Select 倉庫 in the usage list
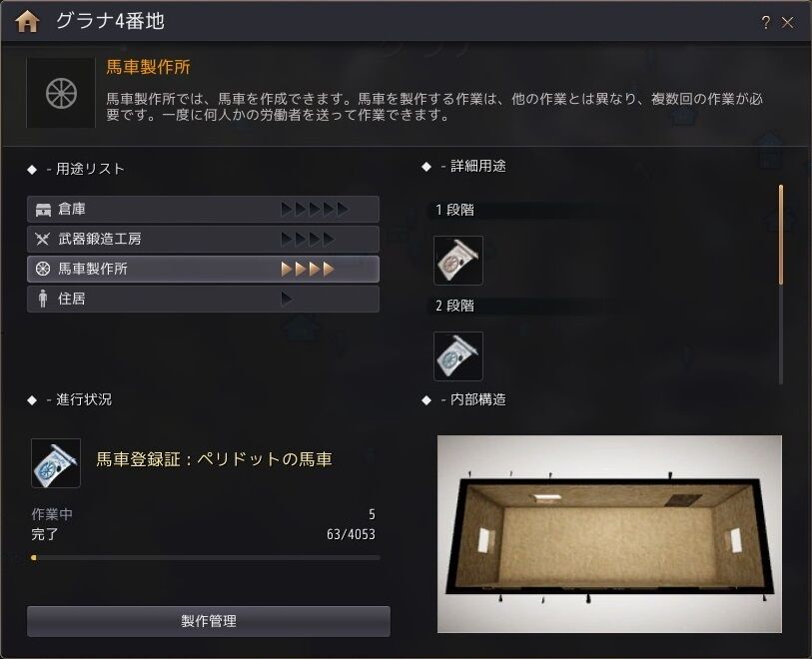Viewport: 812px width, 659px height. pyautogui.click(x=203, y=209)
